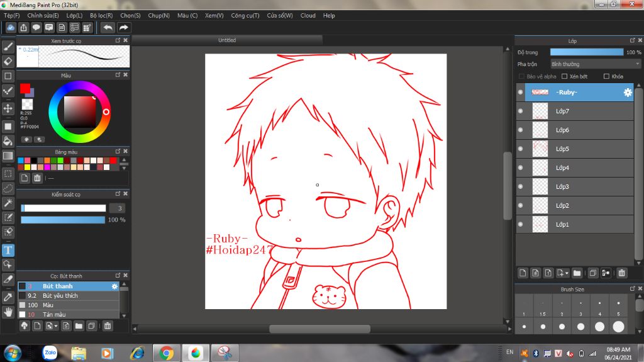Enable the Xén bớt clipping checkbox
The height and width of the screenshot is (362, 644).
click(x=564, y=77)
